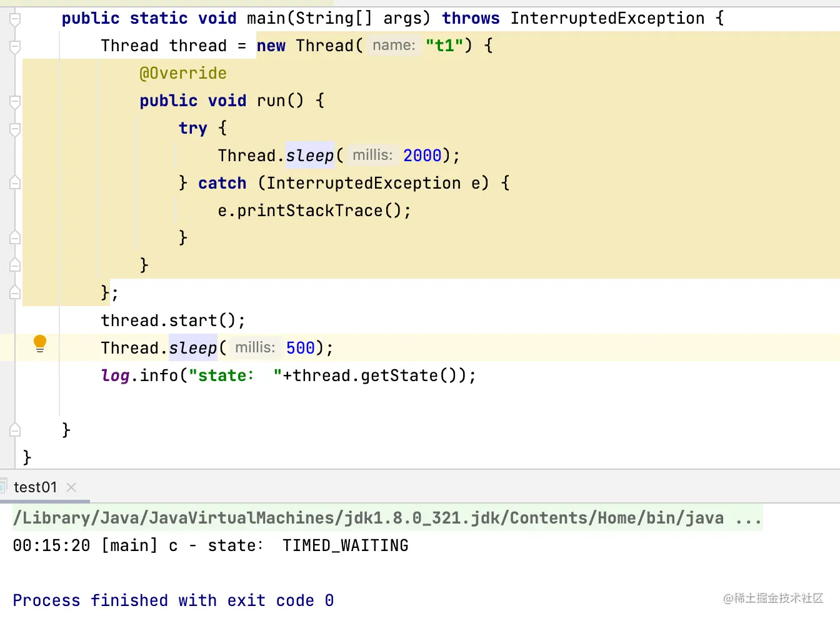Collapse the new Thread anonymous class fold
The height and width of the screenshot is (621, 840).
click(15, 46)
